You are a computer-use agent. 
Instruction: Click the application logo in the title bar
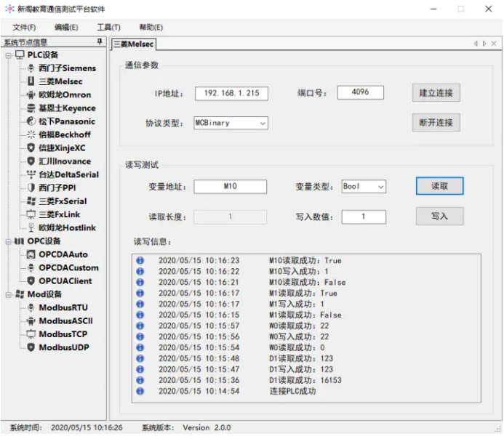tap(9, 9)
